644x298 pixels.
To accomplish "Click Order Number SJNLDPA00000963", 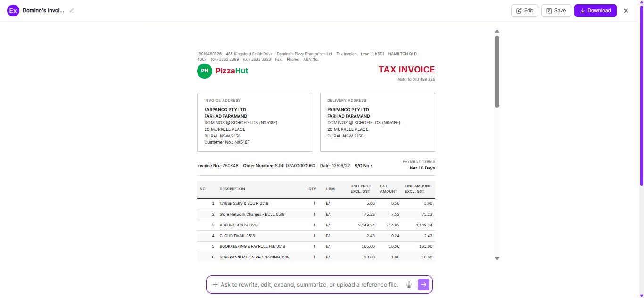I will click(x=279, y=166).
